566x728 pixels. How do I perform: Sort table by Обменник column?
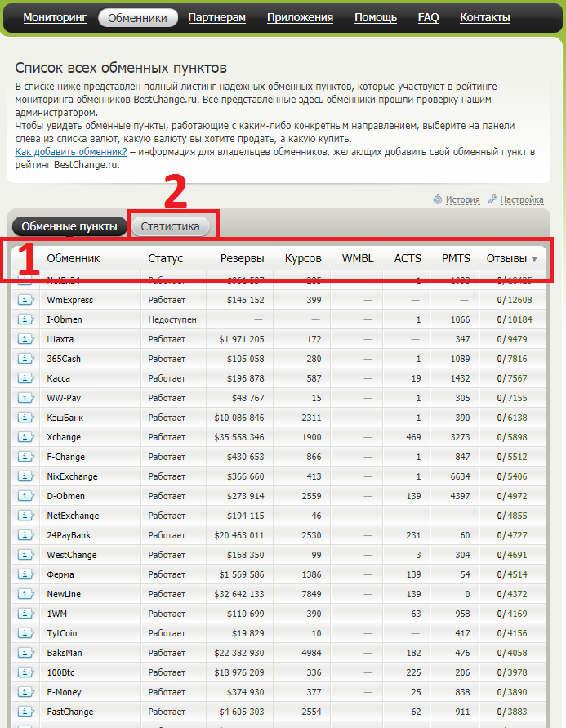coord(74,259)
